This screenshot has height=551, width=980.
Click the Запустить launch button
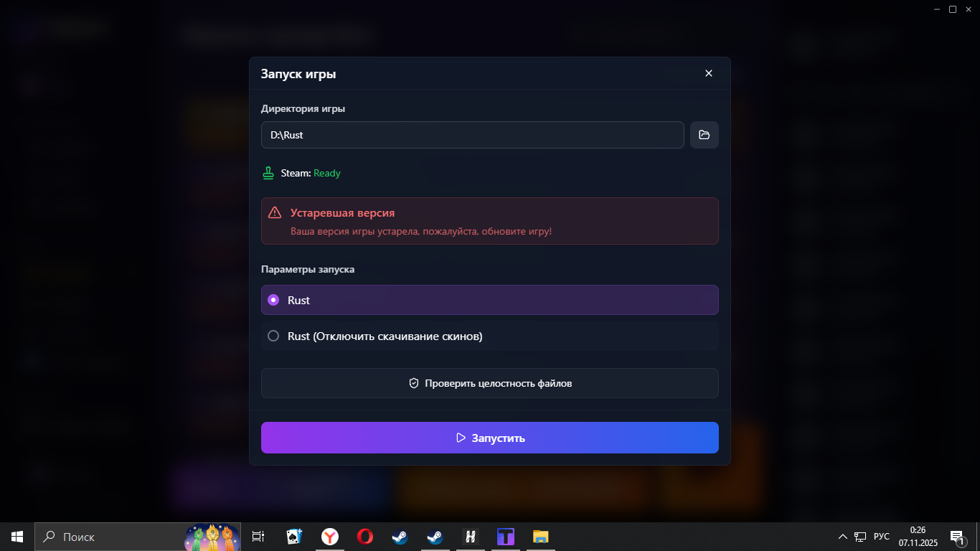coord(489,438)
